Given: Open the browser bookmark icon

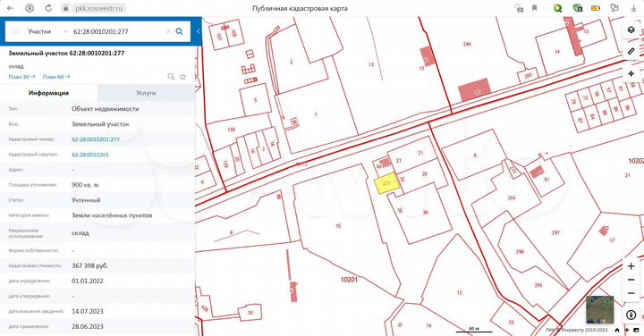Looking at the screenshot, I should click(534, 8).
